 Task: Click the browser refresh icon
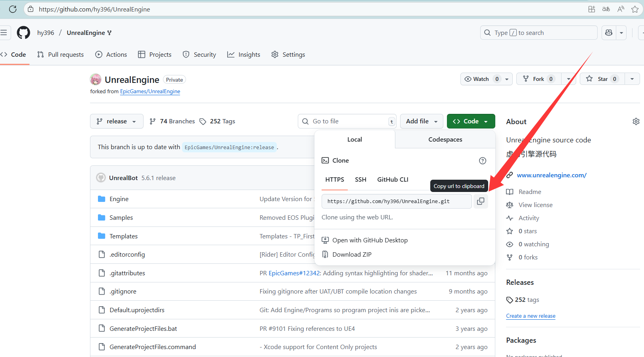(x=13, y=9)
